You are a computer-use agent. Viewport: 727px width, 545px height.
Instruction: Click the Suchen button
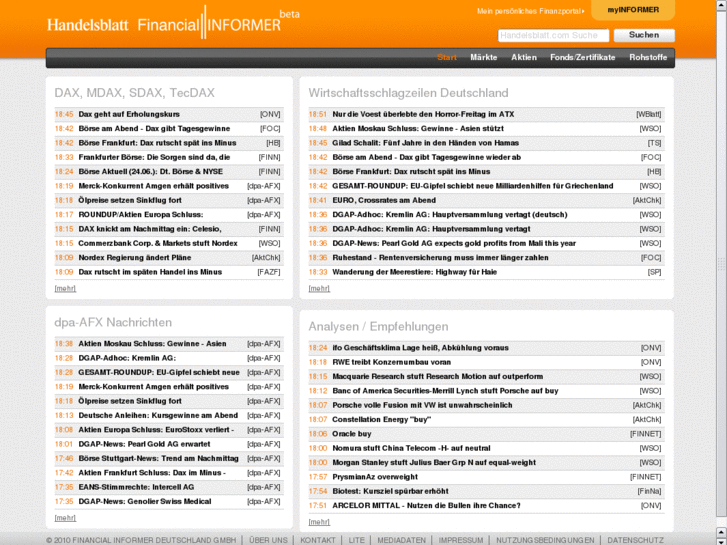[644, 35]
